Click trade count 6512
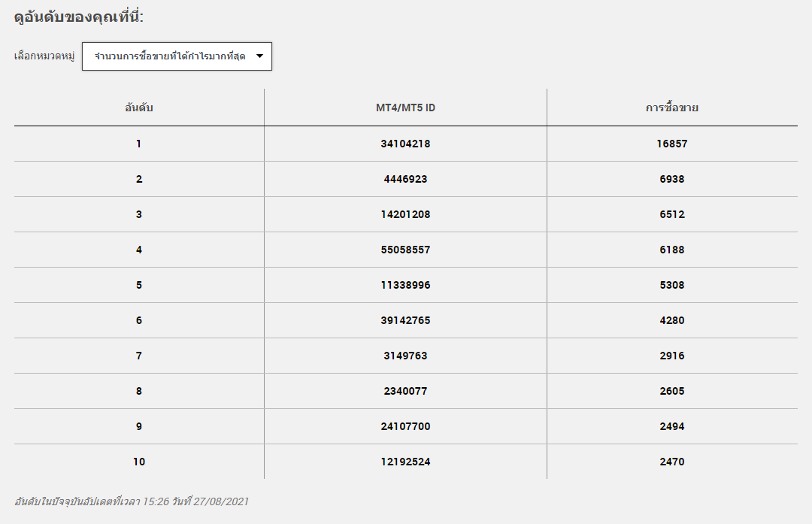 pos(672,214)
